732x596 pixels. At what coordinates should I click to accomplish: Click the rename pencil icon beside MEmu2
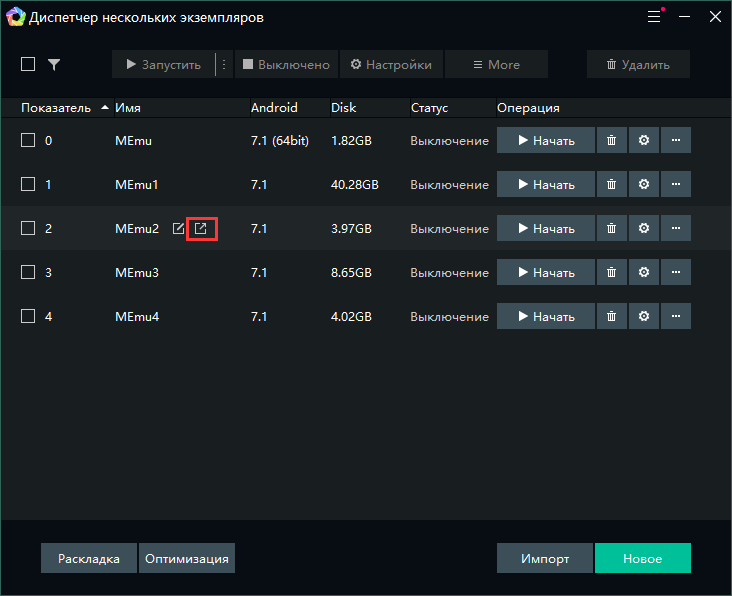tap(178, 229)
